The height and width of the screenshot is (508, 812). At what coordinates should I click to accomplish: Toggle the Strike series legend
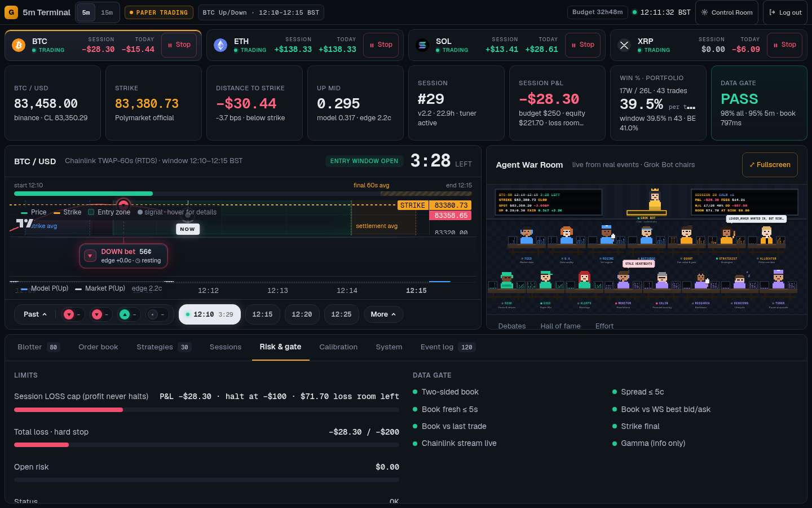click(68, 212)
